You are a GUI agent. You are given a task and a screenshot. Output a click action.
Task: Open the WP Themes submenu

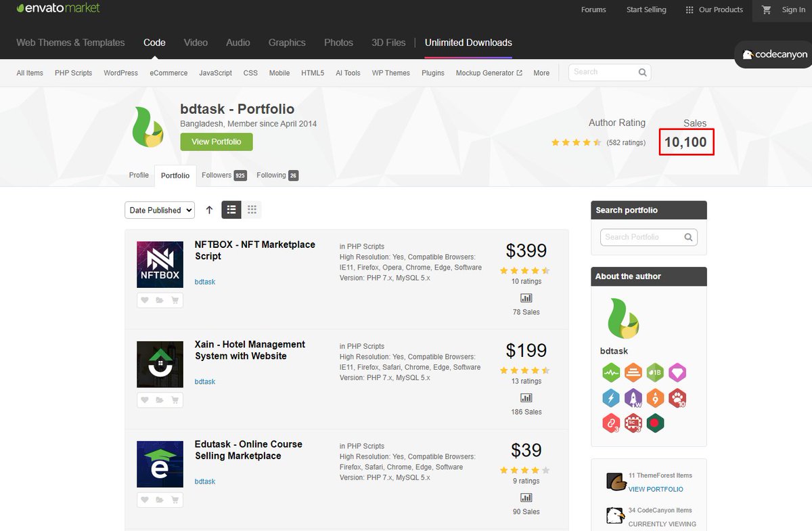(391, 72)
